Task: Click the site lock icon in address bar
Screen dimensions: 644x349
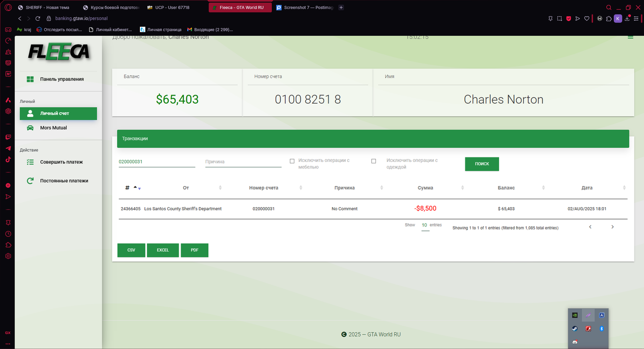Action: point(49,18)
